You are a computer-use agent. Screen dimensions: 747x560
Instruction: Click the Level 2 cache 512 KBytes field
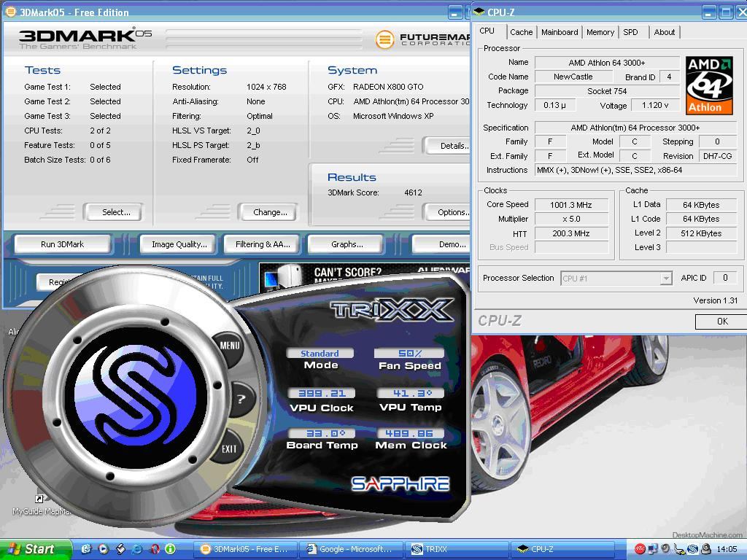pos(701,233)
